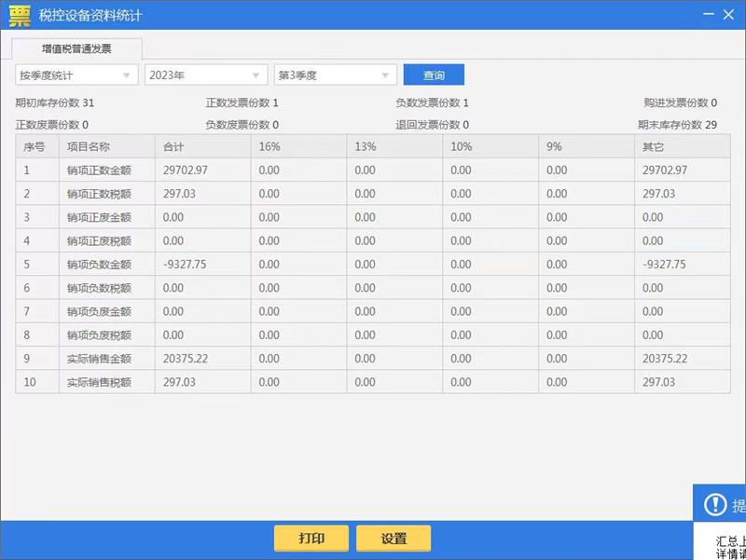This screenshot has width=746, height=560.
Task: Select the 实际销售金额 row
Action: (x=99, y=359)
